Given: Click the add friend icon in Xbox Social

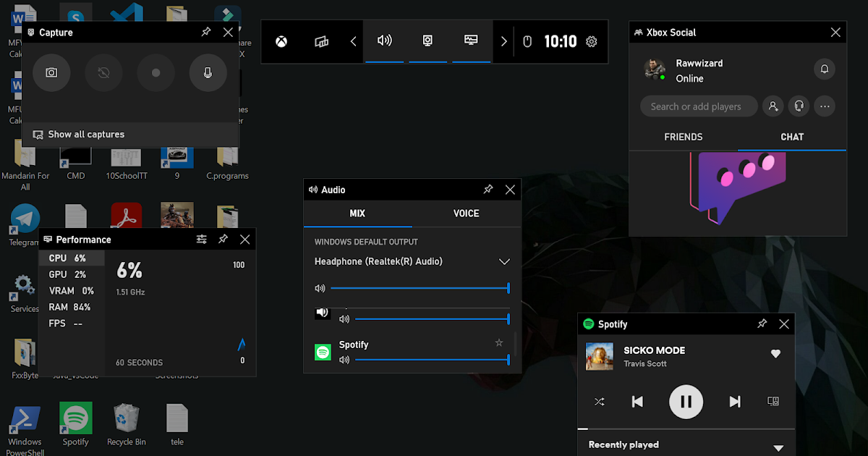Looking at the screenshot, I should [773, 106].
